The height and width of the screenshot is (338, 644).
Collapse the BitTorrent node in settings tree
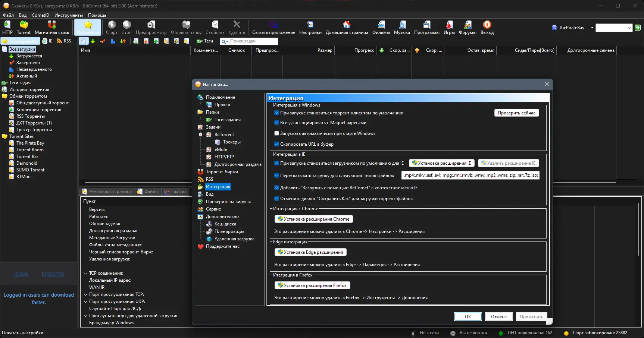pos(200,135)
